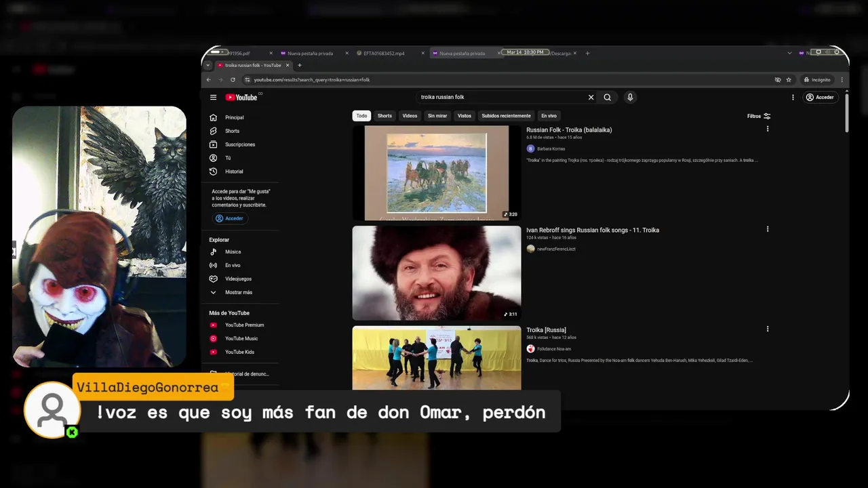Open the Filtros search filter options

759,116
